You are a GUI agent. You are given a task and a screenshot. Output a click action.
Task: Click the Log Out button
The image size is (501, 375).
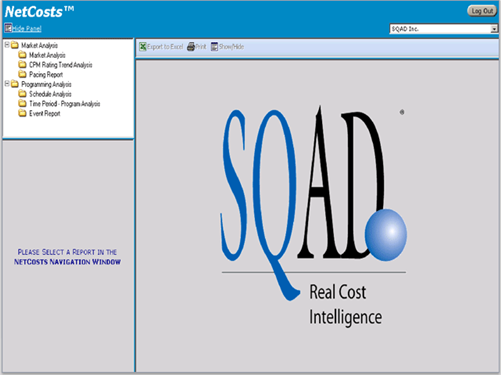point(482,11)
